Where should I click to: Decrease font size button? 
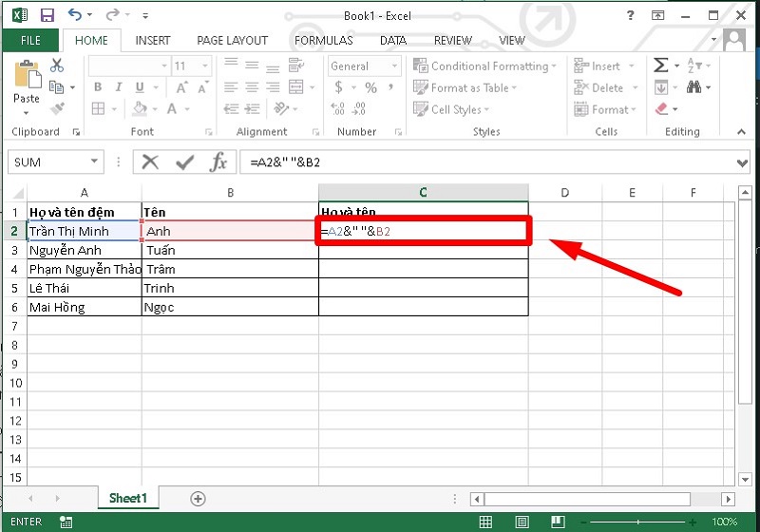pyautogui.click(x=202, y=87)
